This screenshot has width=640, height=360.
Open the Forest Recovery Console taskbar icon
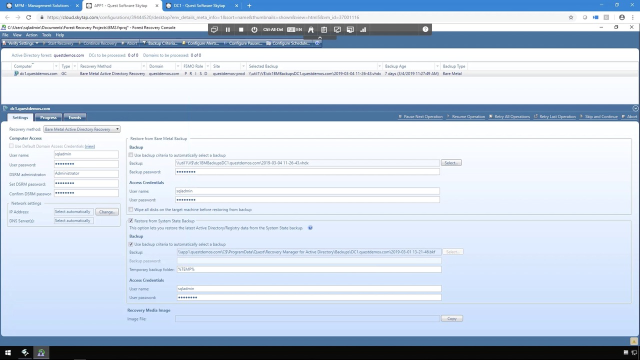[x=41, y=353]
